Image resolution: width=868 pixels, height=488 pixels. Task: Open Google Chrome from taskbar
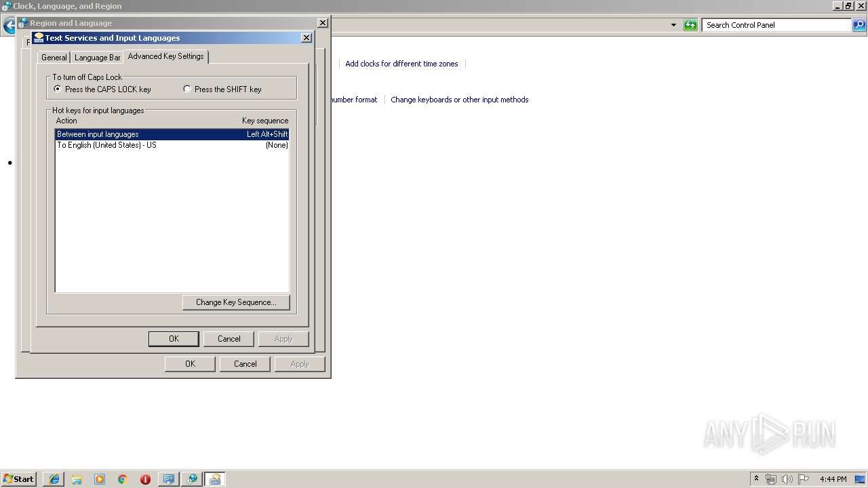[x=123, y=479]
